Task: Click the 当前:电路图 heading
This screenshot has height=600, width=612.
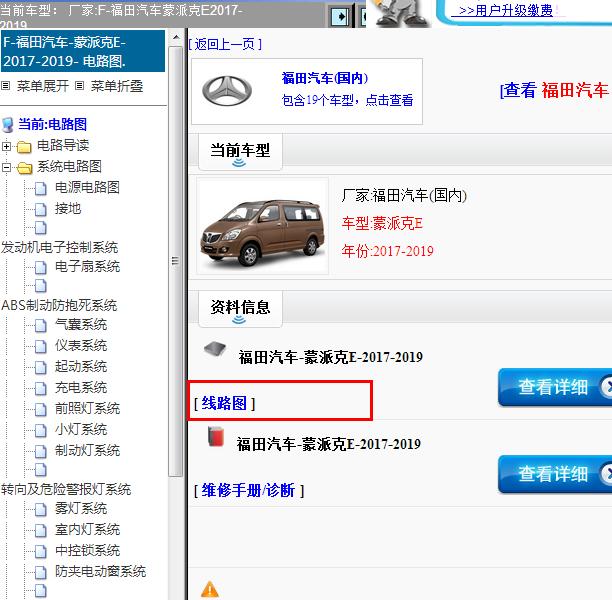Action: [x=52, y=125]
